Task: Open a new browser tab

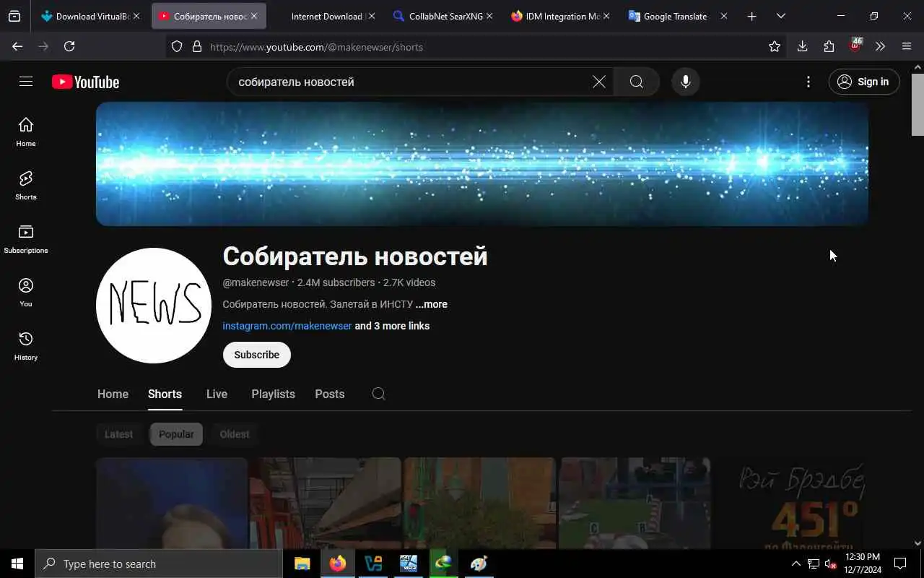Action: coord(751,16)
